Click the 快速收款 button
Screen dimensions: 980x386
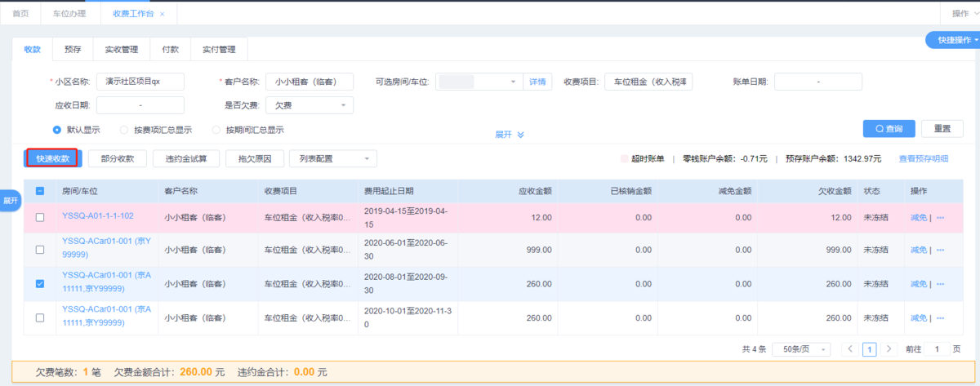[52, 158]
